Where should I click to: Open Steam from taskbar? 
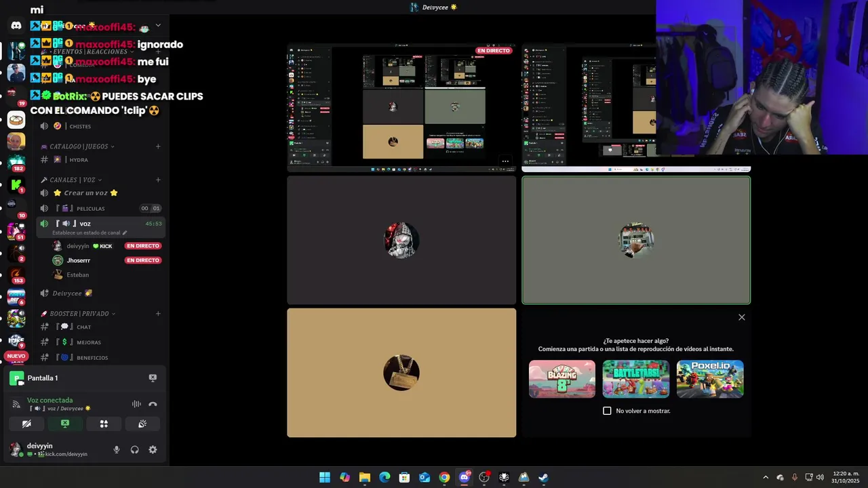click(x=543, y=477)
